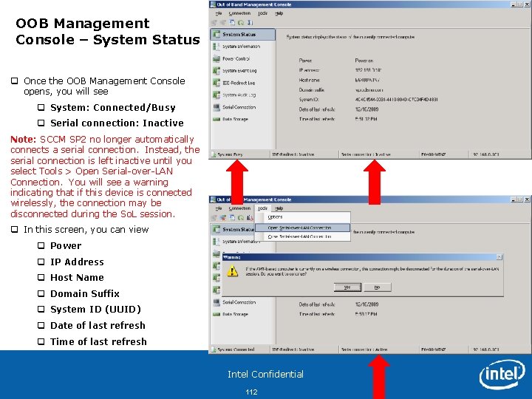Click System ID UUID value in upper console
The height and width of the screenshot is (399, 532).
(396, 100)
